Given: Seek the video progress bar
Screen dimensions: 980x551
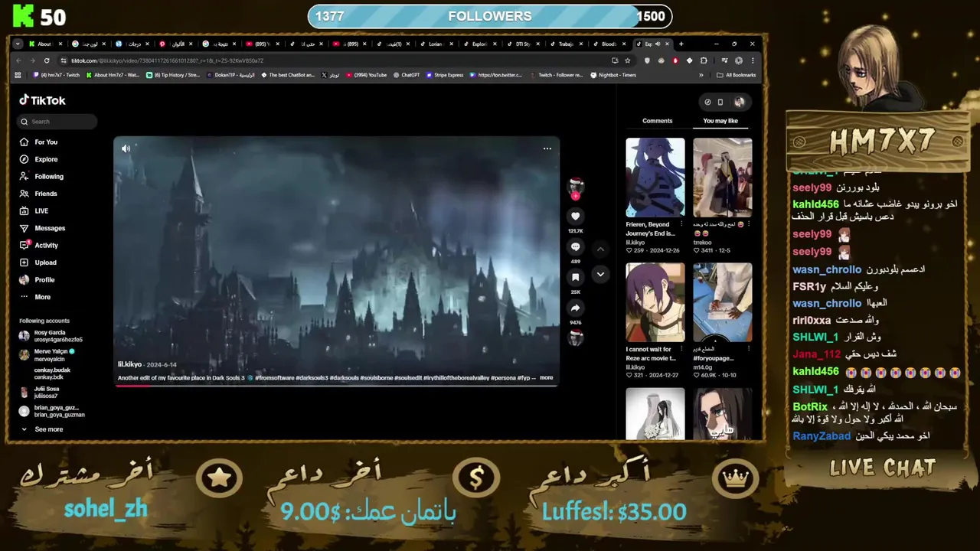Looking at the screenshot, I should click(337, 385).
